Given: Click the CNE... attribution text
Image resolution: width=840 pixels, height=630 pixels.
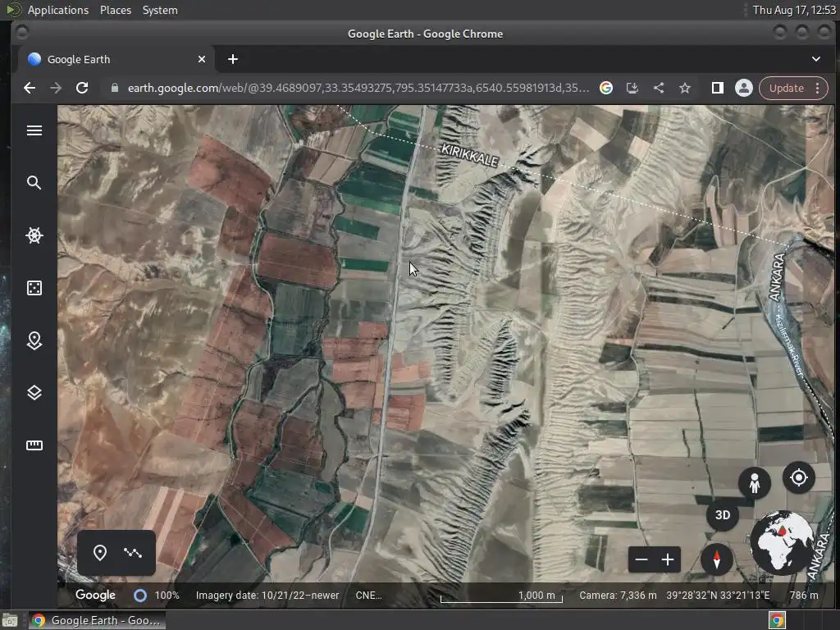Looking at the screenshot, I should pyautogui.click(x=368, y=596).
